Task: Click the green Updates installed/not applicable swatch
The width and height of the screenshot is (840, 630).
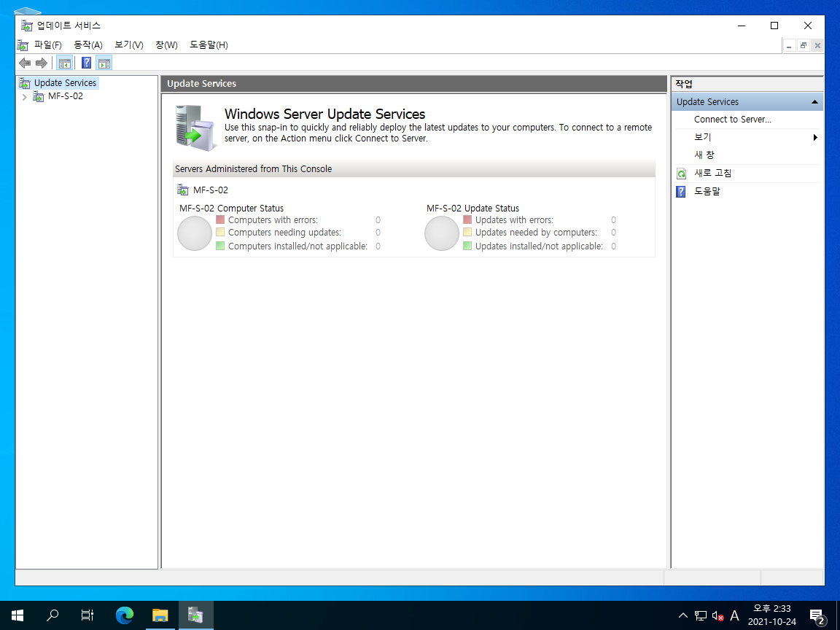Action: 467,246
